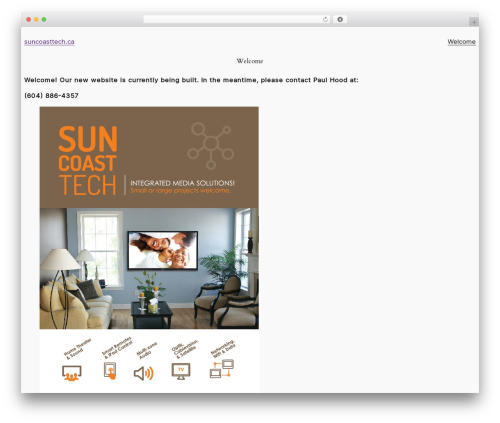Click the Home Theater & Sound label

(77, 349)
